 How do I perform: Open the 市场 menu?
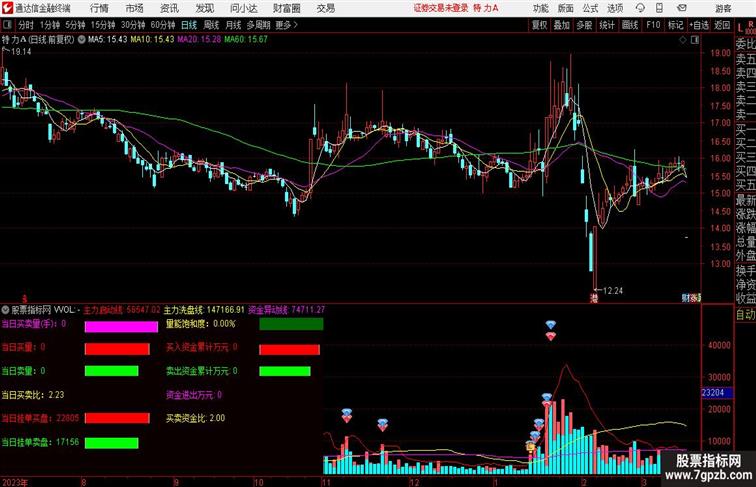pos(135,8)
